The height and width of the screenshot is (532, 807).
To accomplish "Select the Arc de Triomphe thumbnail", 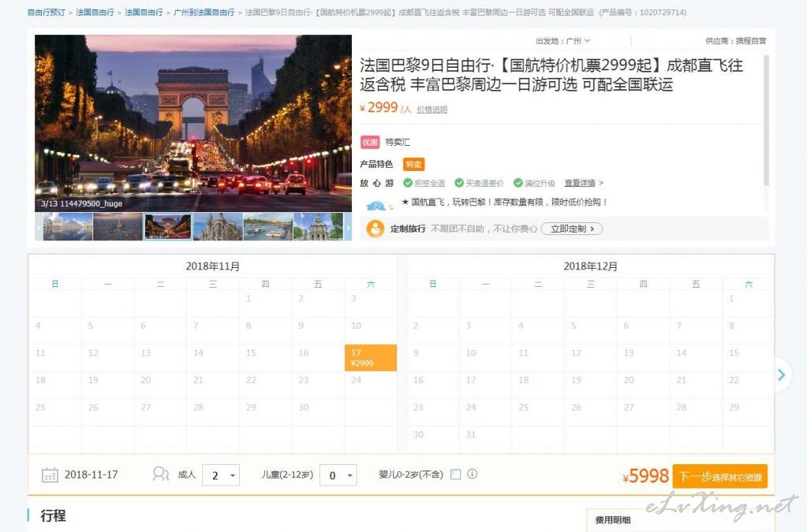I will (x=168, y=227).
